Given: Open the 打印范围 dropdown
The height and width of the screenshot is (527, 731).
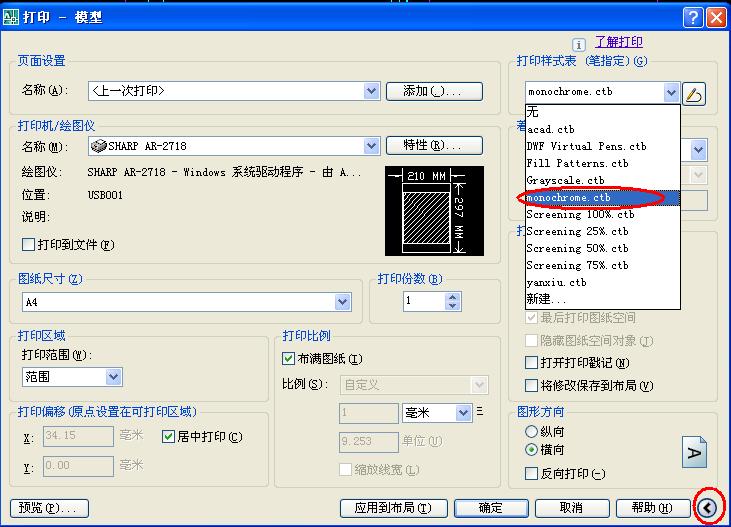Looking at the screenshot, I should pyautogui.click(x=113, y=377).
